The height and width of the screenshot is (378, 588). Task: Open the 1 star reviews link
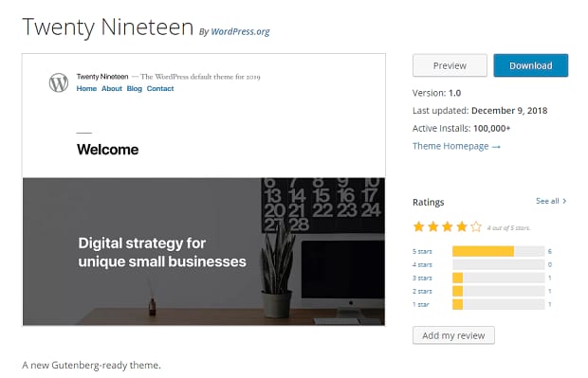pyautogui.click(x=421, y=304)
